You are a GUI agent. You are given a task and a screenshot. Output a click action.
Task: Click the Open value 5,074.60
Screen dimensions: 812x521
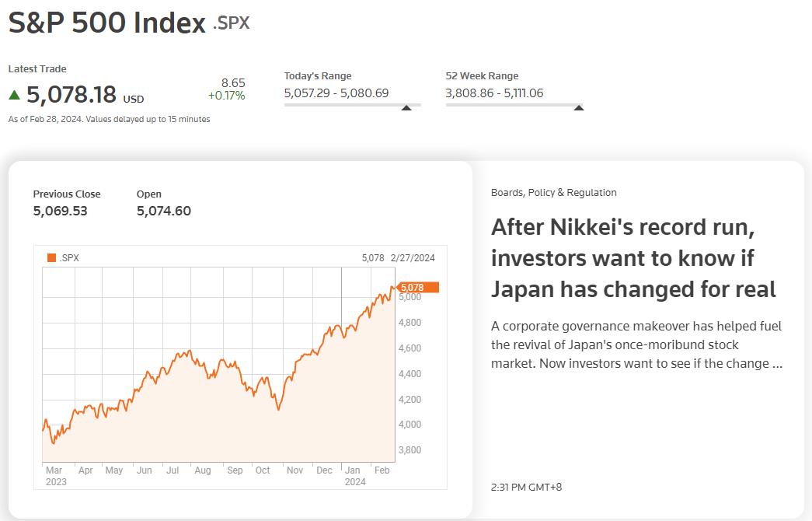pyautogui.click(x=164, y=211)
